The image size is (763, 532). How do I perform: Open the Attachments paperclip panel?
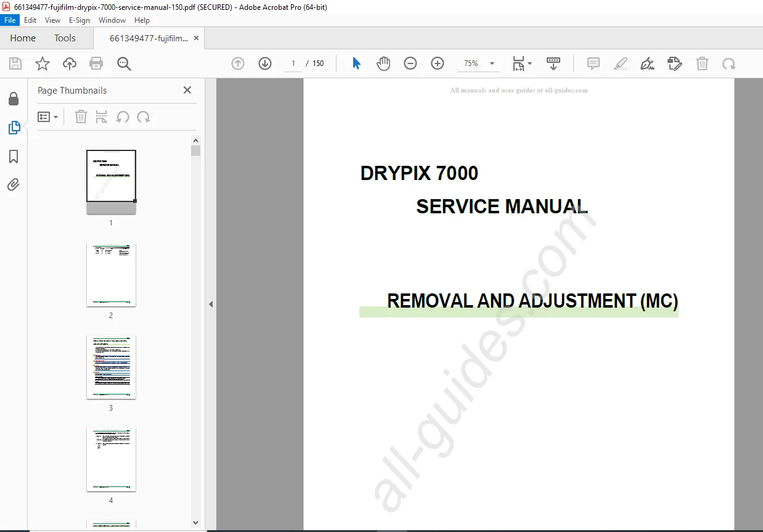(x=14, y=184)
